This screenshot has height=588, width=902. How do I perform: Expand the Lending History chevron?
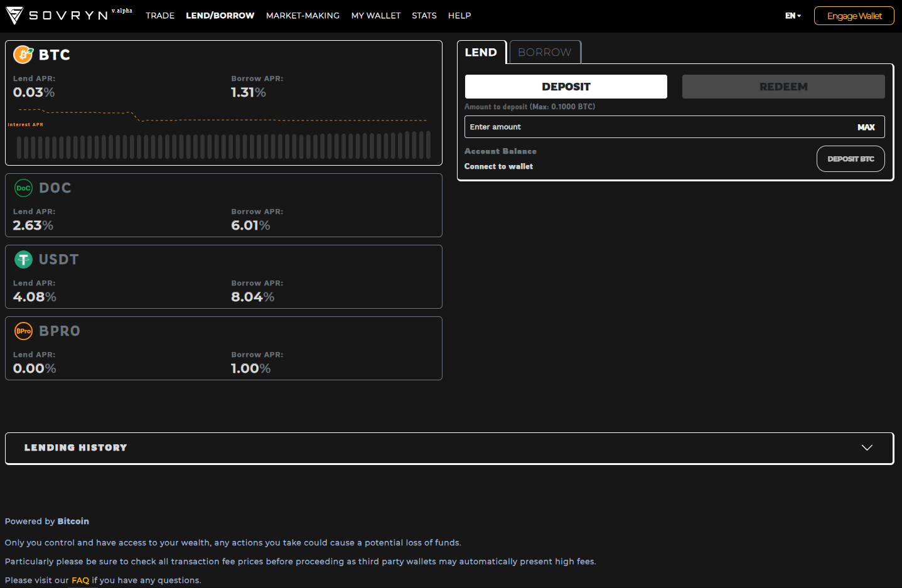867,447
